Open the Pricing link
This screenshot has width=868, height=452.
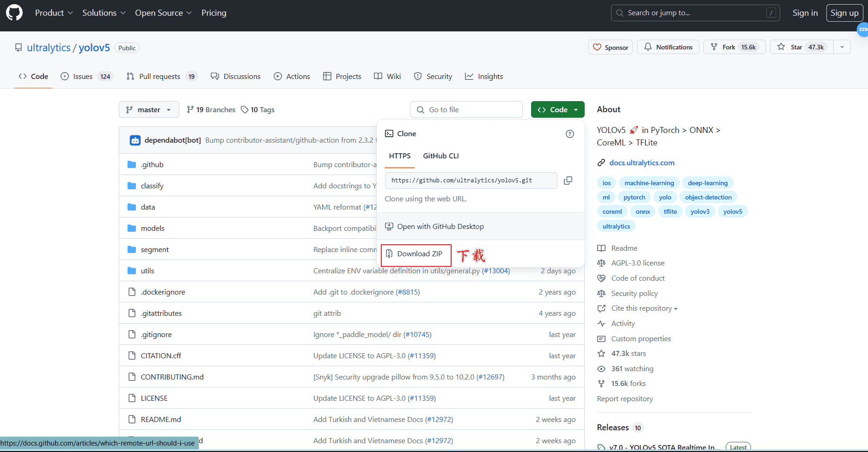click(214, 13)
